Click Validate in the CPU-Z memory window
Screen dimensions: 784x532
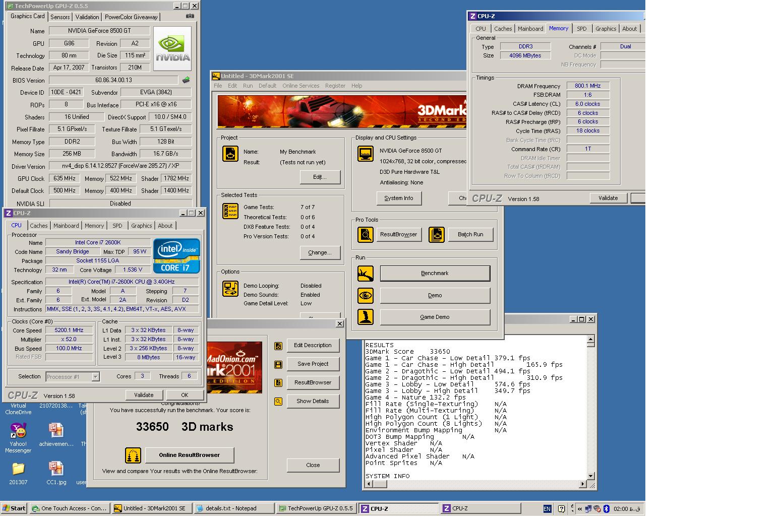[x=608, y=198]
